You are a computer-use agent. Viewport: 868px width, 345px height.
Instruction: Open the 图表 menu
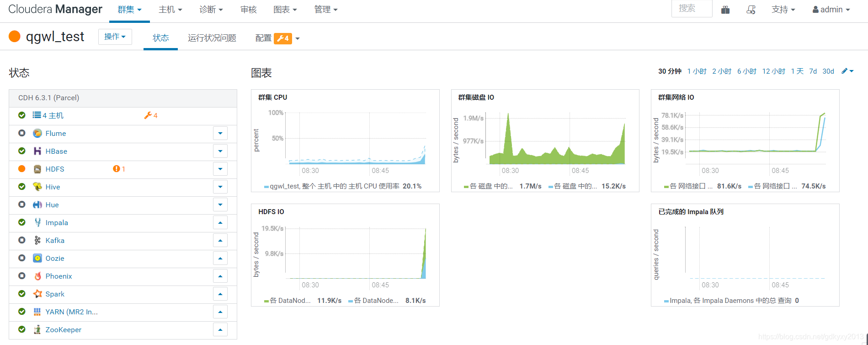click(x=285, y=10)
